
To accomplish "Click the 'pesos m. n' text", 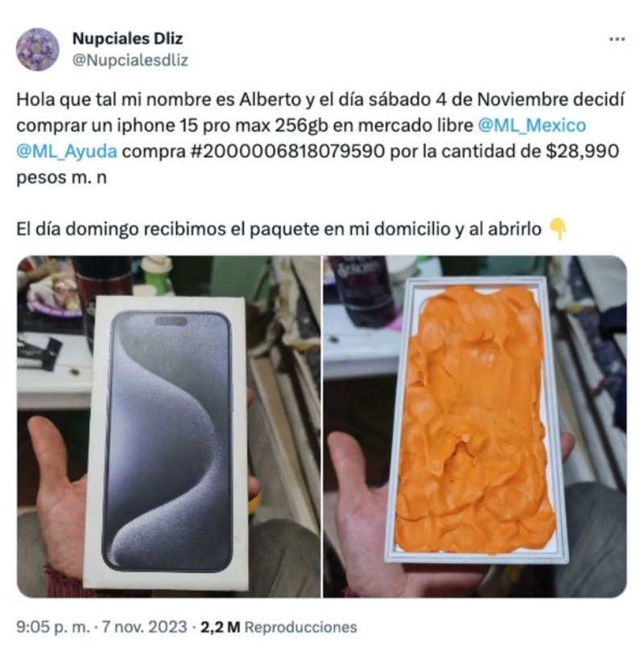I will point(61,178).
